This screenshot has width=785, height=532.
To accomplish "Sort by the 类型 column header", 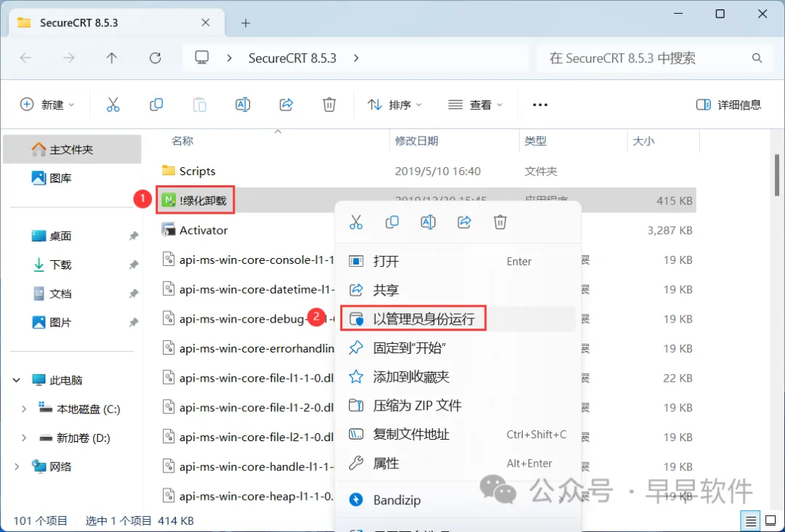I will pos(535,141).
